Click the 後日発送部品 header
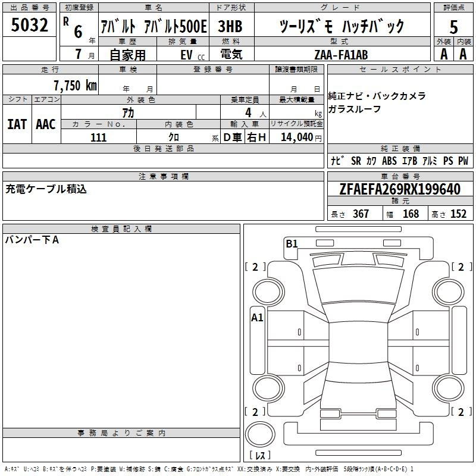The image size is (476, 476). point(163,148)
